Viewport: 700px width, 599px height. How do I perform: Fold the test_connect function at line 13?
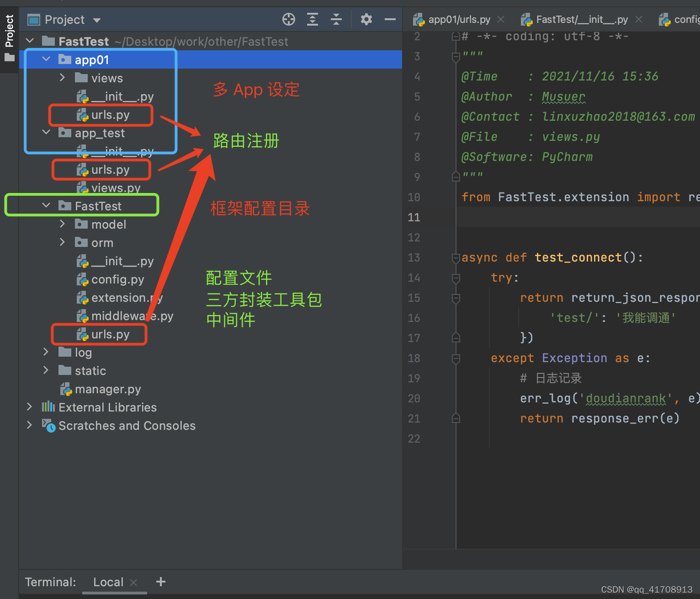click(456, 258)
